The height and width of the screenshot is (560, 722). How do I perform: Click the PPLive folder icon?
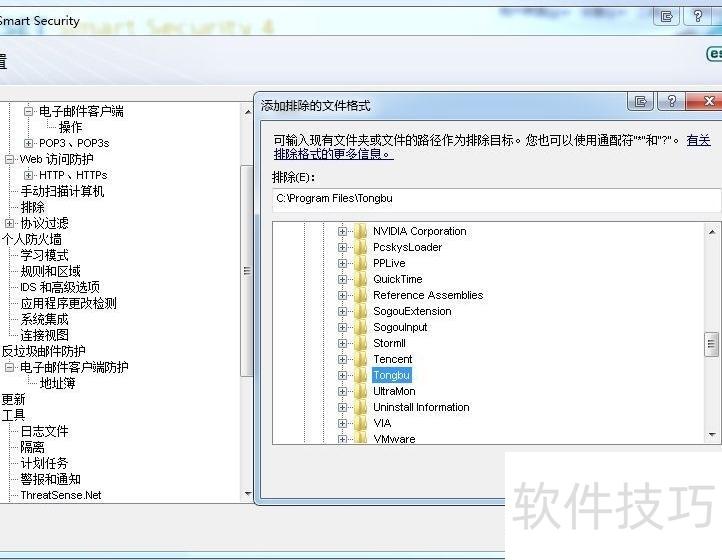click(x=361, y=264)
